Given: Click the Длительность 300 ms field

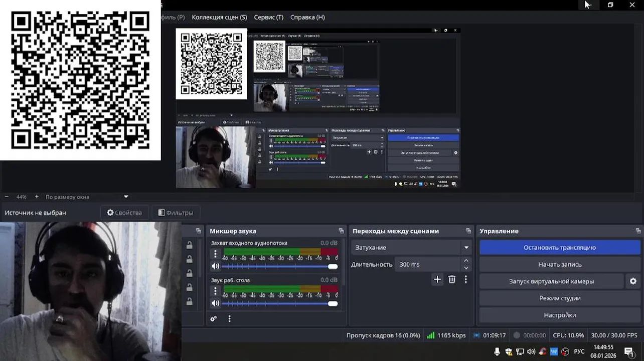Looking at the screenshot, I should [427, 264].
